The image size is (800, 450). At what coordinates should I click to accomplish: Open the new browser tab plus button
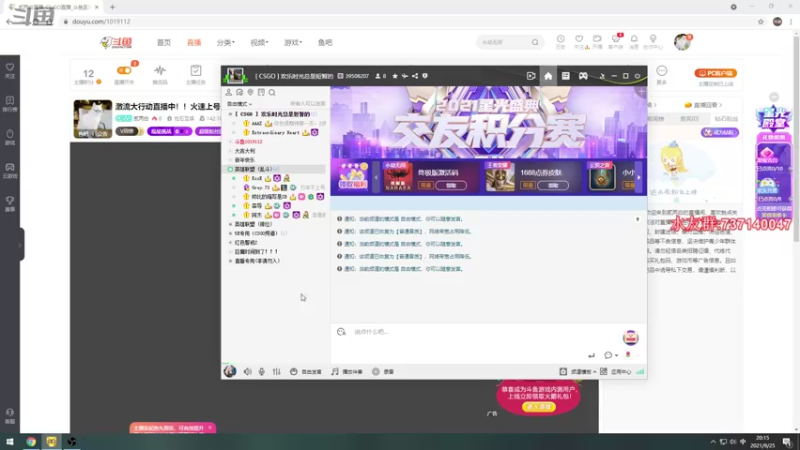click(112, 7)
